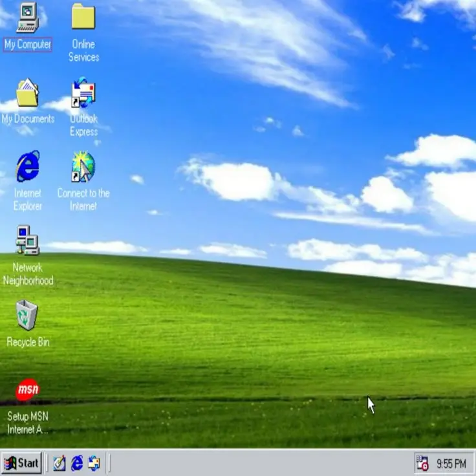Click Show Desktop in Quick Launch
The image size is (476, 476).
(x=59, y=463)
